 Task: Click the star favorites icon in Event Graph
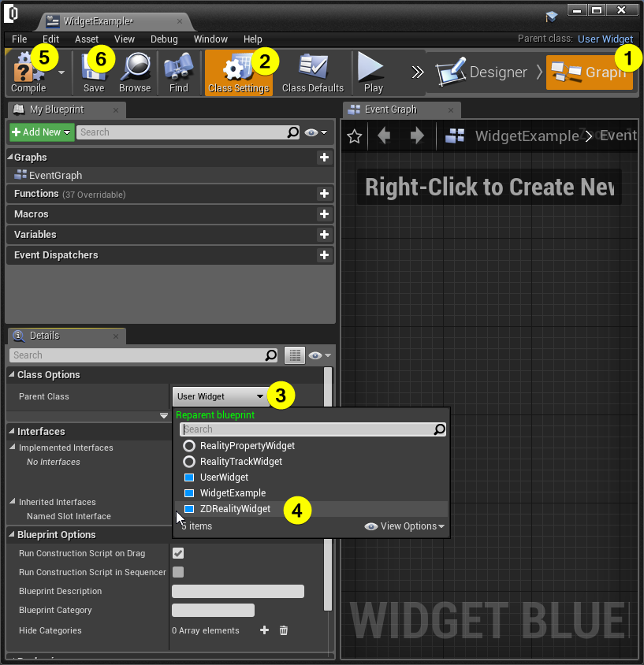(355, 136)
